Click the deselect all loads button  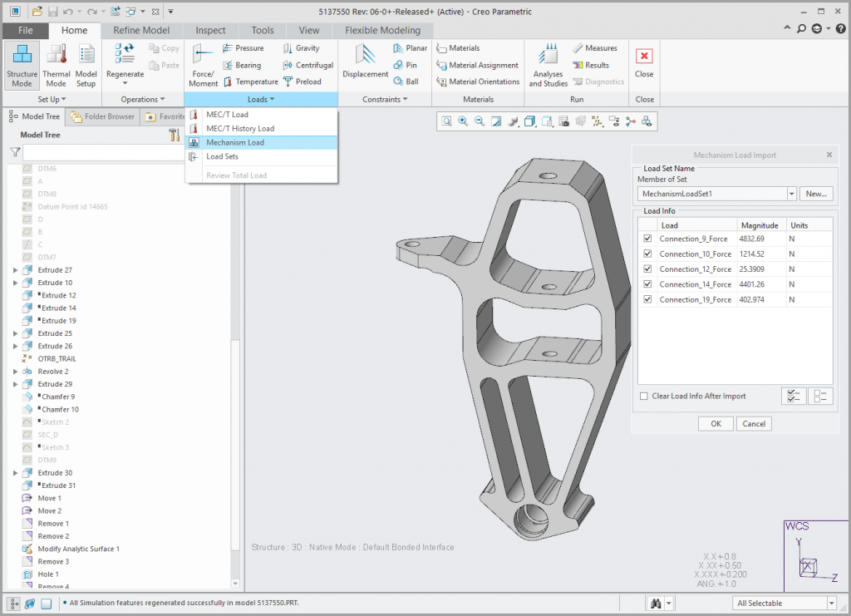click(820, 397)
